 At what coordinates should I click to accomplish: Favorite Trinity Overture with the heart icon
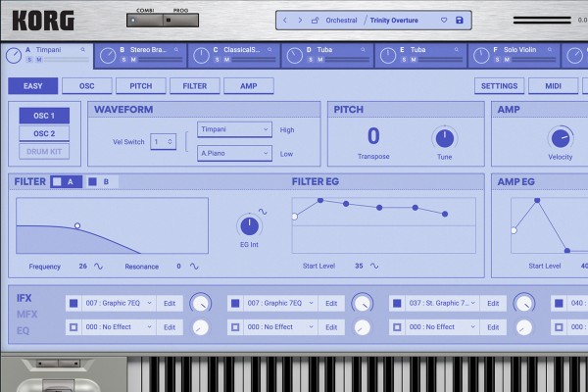tap(444, 20)
